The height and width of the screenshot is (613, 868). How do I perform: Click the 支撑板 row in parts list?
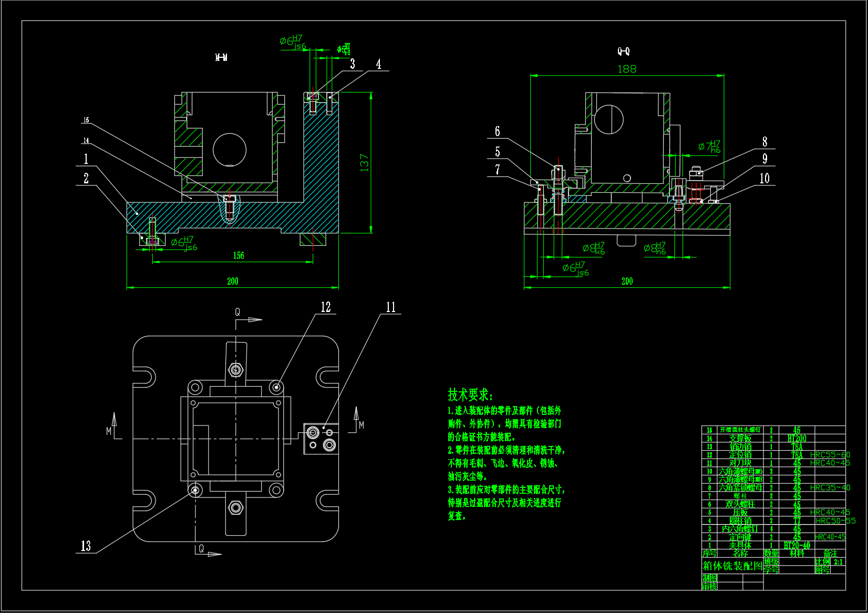click(x=740, y=438)
